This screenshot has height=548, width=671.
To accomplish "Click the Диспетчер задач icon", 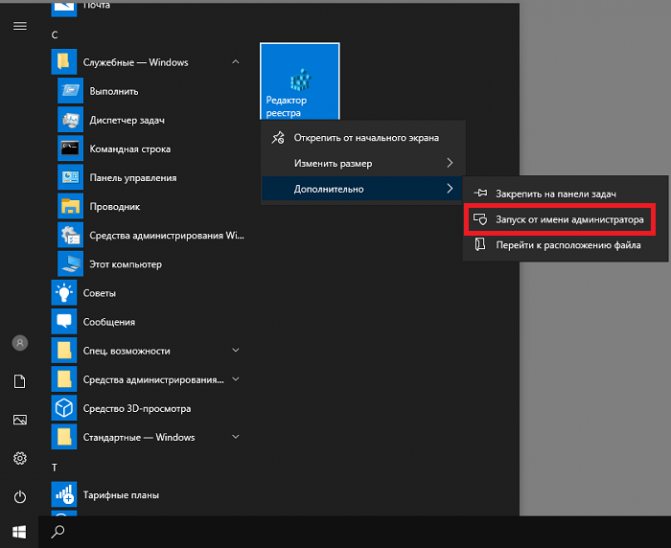I will pyautogui.click(x=70, y=119).
